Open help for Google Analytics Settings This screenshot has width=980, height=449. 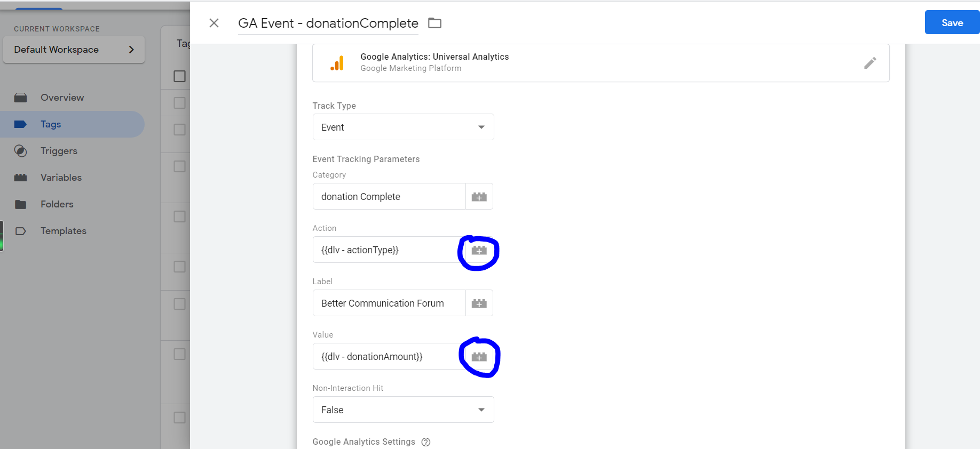tap(426, 442)
